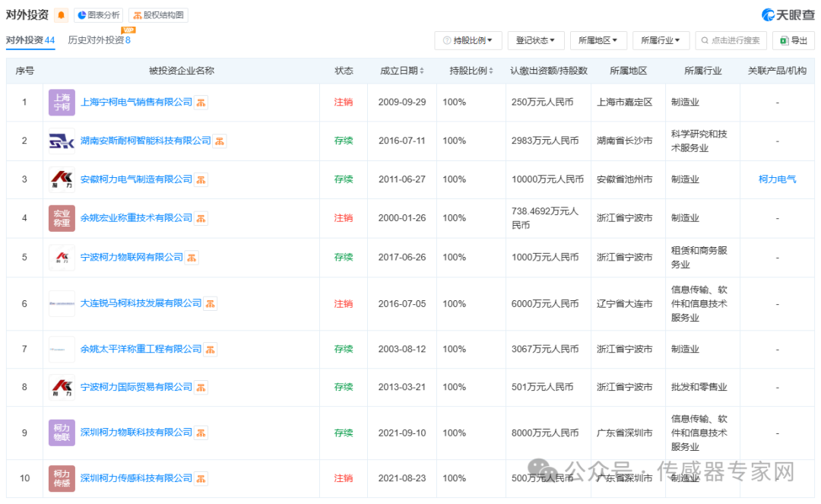821x504 pixels.
Task: Open 宁波柯力国际贸易有限公司 company link
Action: [136, 387]
